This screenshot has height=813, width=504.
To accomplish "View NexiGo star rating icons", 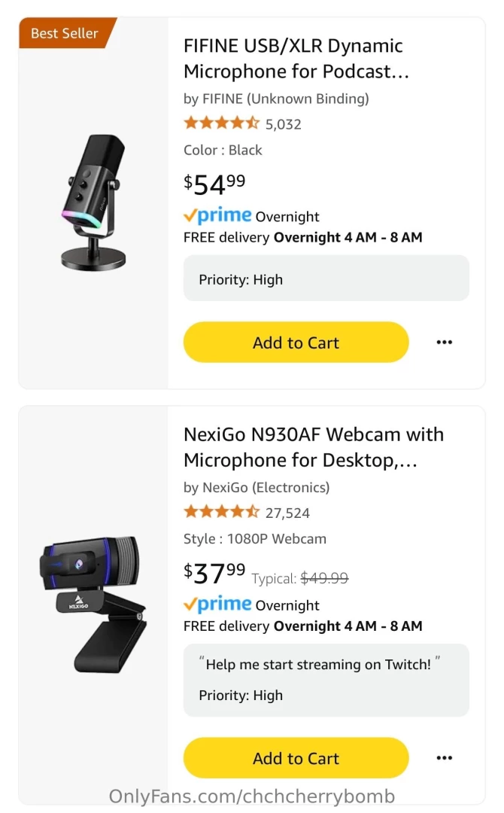I will pos(221,513).
